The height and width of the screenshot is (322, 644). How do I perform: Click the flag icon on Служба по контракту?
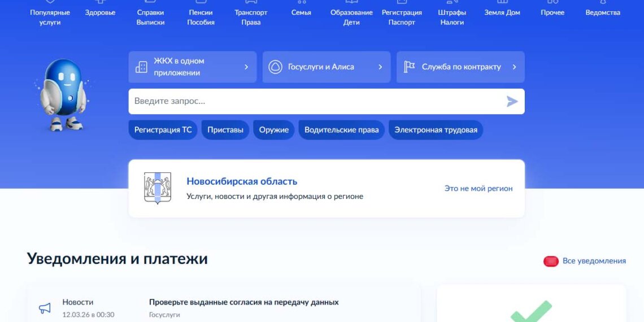click(409, 67)
